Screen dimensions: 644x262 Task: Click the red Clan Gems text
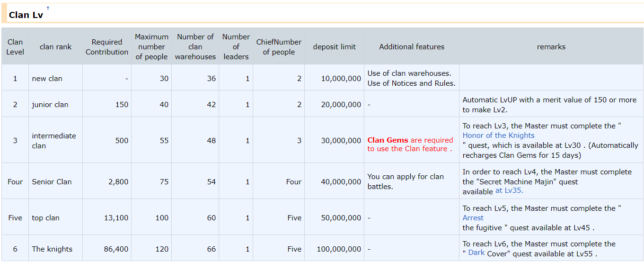pos(388,140)
